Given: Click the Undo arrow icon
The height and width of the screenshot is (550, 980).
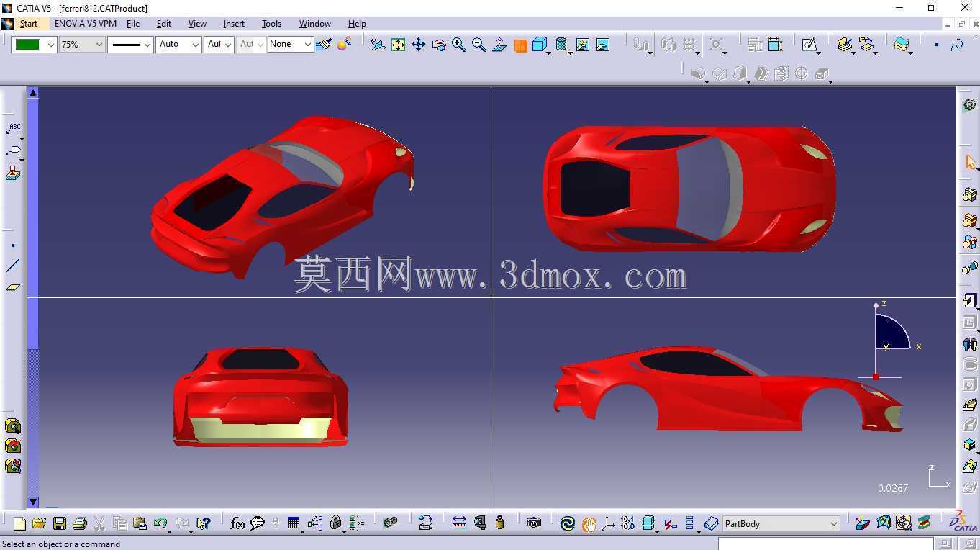Looking at the screenshot, I should point(159,523).
